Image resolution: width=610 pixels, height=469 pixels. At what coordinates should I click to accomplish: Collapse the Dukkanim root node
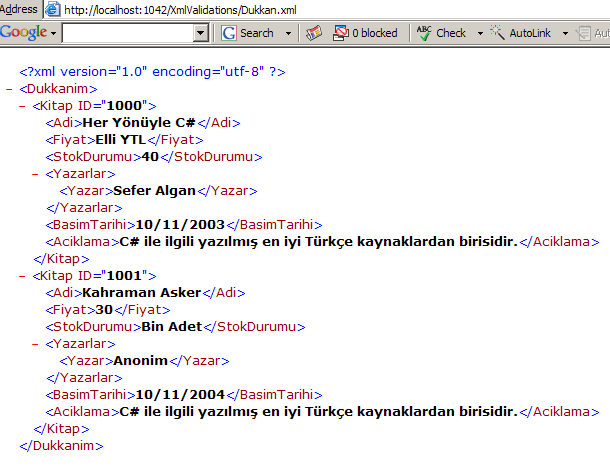9,89
